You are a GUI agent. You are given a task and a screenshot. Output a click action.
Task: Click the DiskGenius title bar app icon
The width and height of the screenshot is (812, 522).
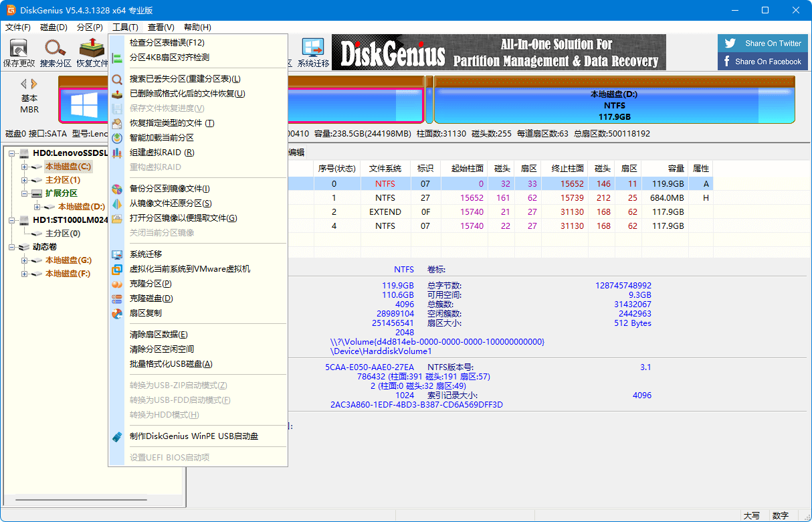pyautogui.click(x=11, y=10)
